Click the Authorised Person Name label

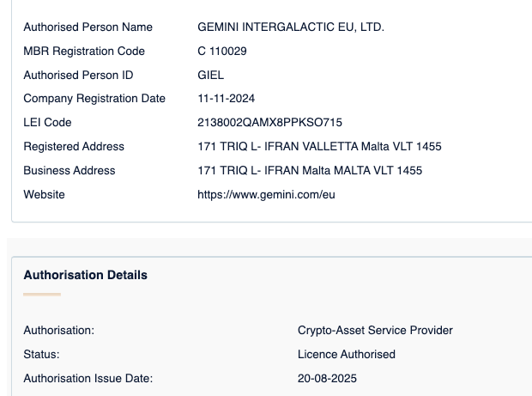point(88,27)
